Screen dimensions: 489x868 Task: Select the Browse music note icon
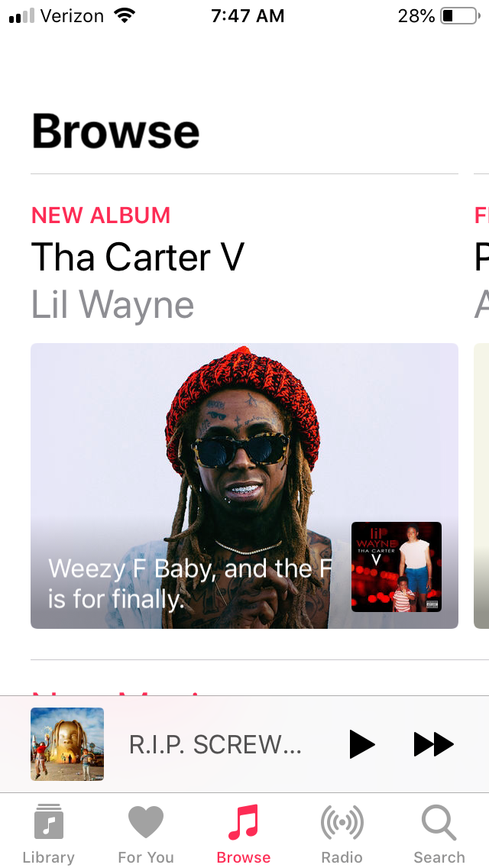tap(244, 822)
